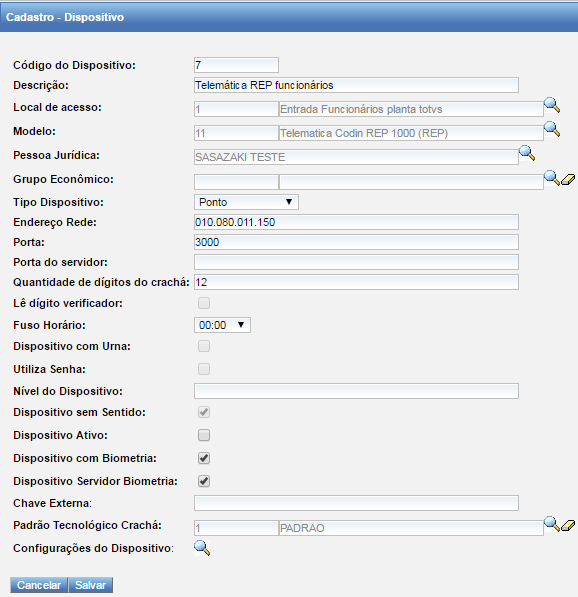The width and height of the screenshot is (578, 597).
Task: Click Telematica Codin REP 1000 field
Action: [411, 133]
